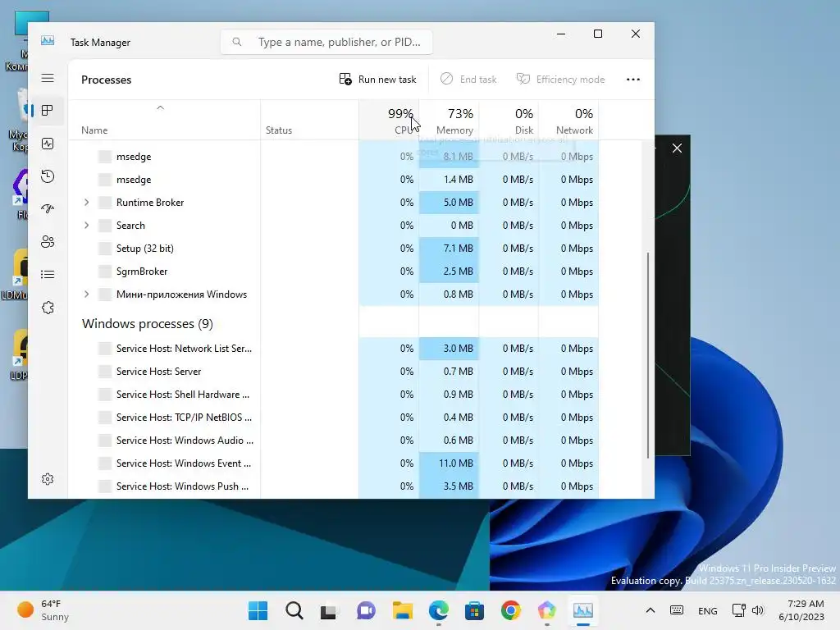This screenshot has height=630, width=840.
Task: Focus the name, publisher, or PID search box
Action: point(326,42)
